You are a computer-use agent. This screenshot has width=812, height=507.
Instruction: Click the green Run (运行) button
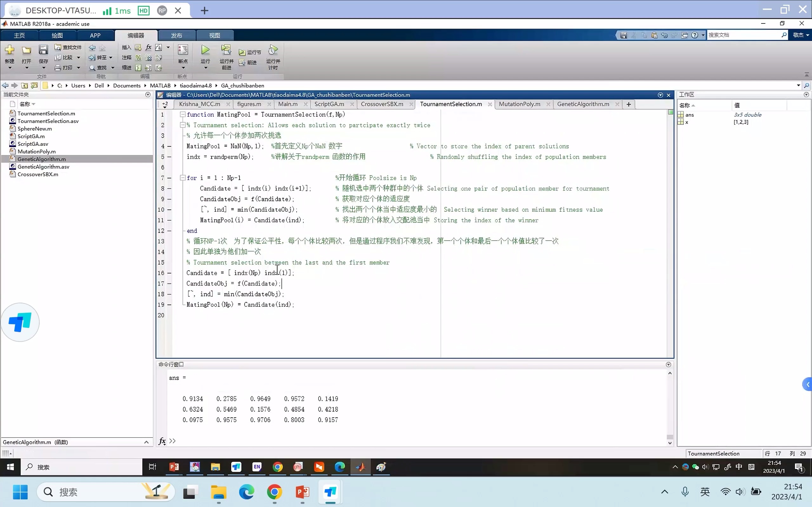coord(205,50)
